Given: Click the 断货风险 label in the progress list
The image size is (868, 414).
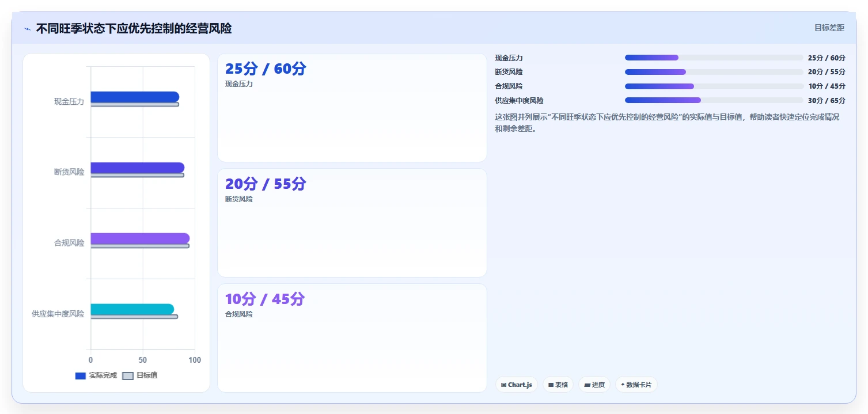Looking at the screenshot, I should [x=509, y=72].
